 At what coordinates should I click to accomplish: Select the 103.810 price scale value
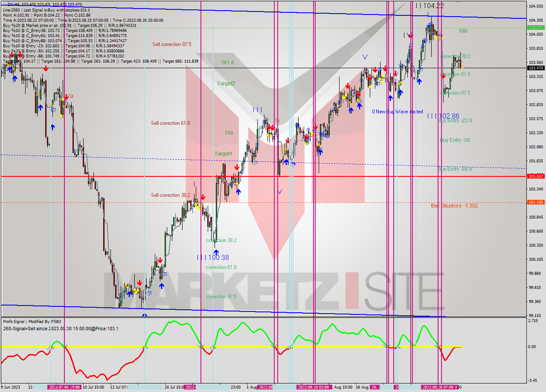[x=536, y=49]
